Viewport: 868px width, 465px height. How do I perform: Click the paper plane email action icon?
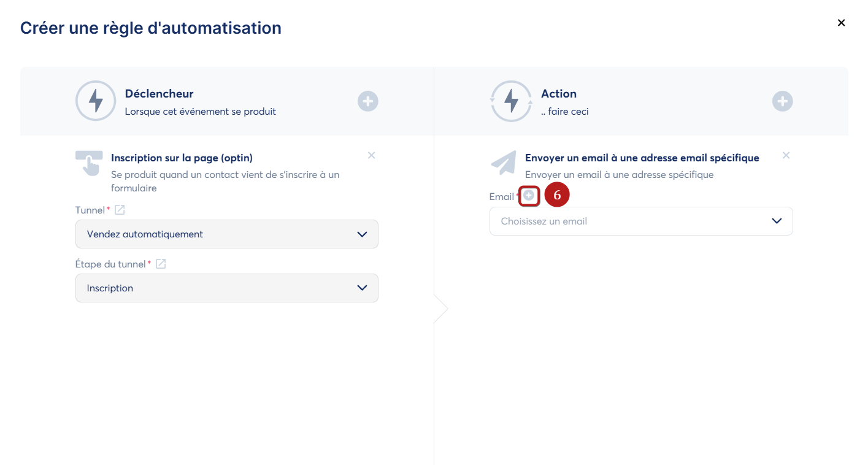coord(503,163)
